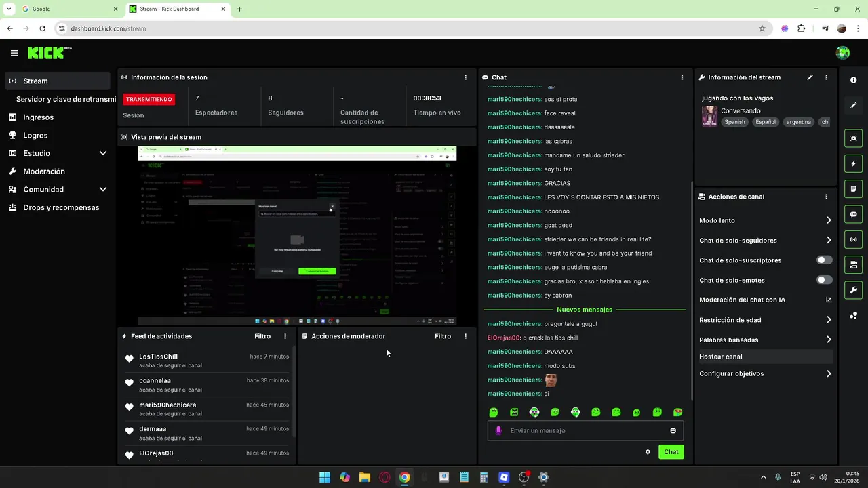
Task: Click the pencil widget icon in the right sidebar
Action: click(x=853, y=106)
